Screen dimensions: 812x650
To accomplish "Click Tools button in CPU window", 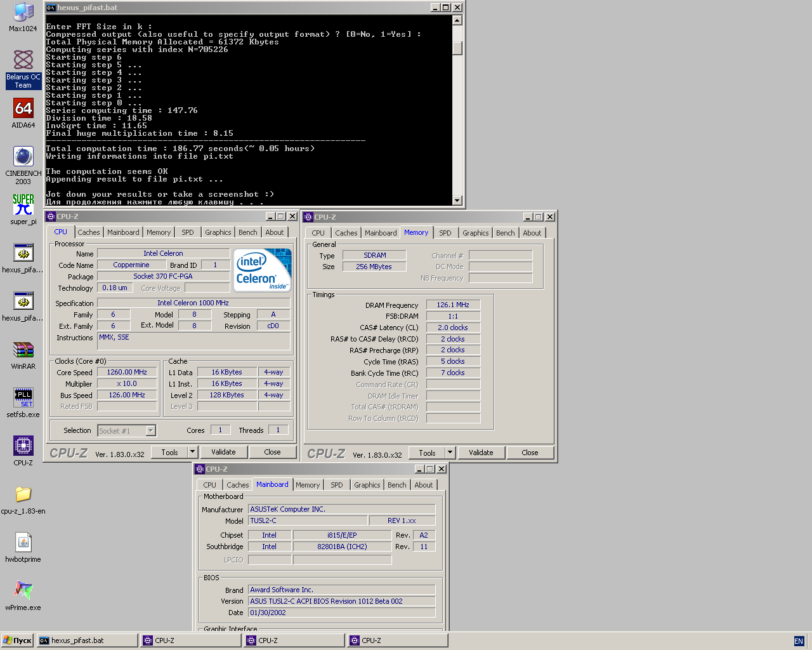I will tap(170, 452).
